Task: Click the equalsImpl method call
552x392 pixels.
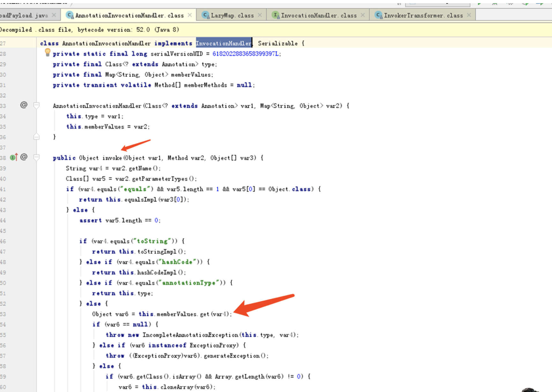Action: 140,200
